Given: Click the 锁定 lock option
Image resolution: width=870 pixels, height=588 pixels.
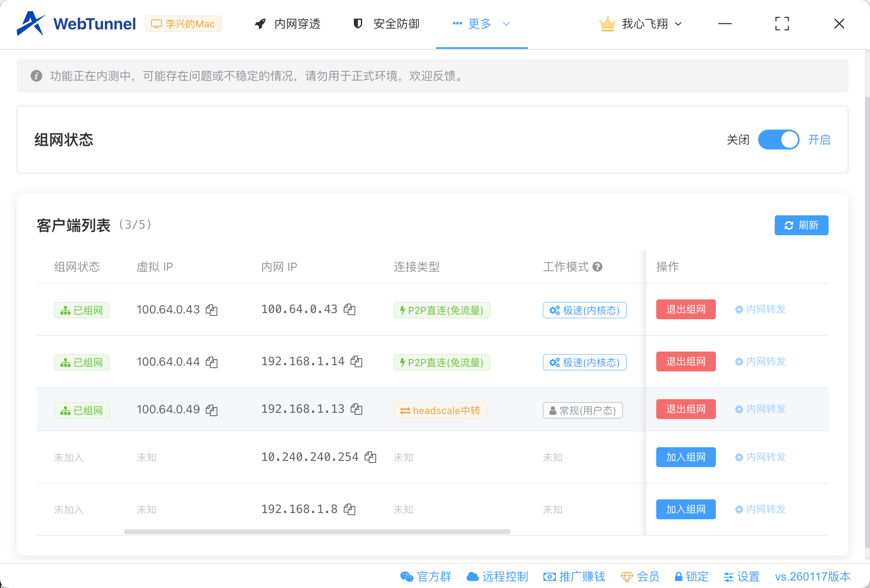Looking at the screenshot, I should pyautogui.click(x=691, y=576).
